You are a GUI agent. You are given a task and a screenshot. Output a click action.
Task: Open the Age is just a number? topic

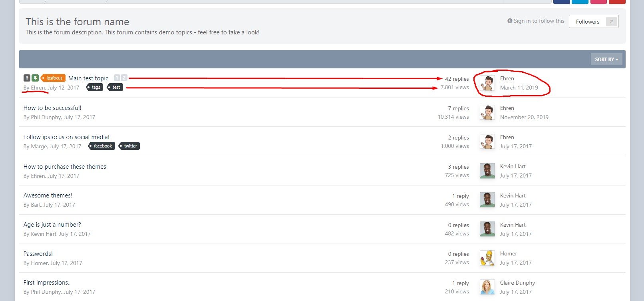(52, 225)
